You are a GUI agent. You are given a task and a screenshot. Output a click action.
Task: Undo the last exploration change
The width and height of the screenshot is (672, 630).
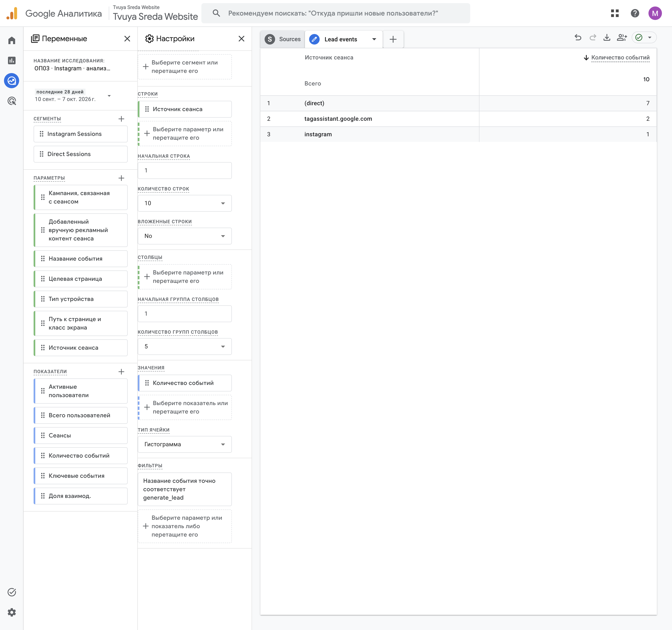click(x=578, y=38)
